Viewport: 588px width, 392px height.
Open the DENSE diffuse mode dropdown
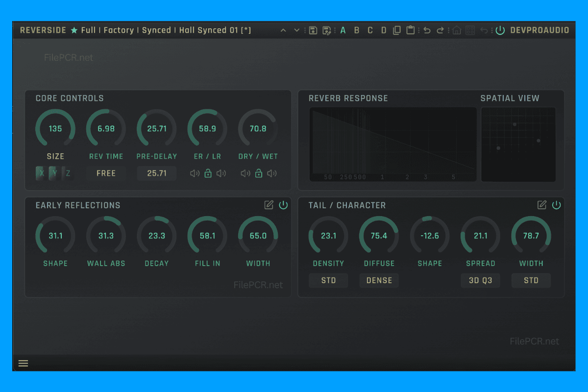(x=379, y=280)
